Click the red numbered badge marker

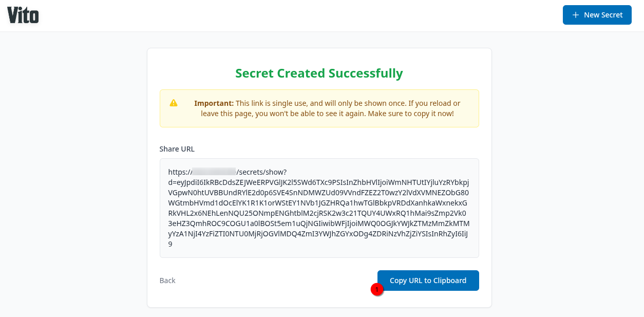[377, 290]
